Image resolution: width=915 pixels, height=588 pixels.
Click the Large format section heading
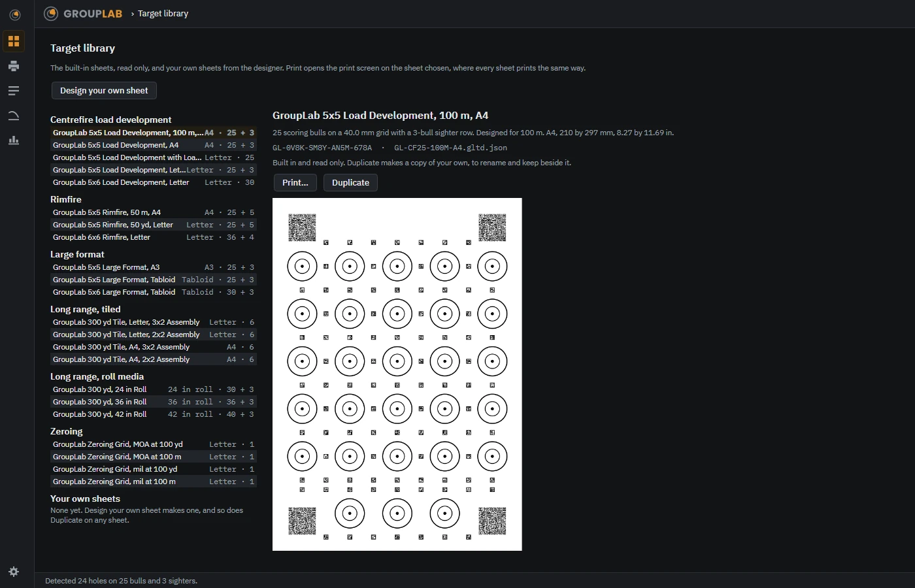pos(77,254)
